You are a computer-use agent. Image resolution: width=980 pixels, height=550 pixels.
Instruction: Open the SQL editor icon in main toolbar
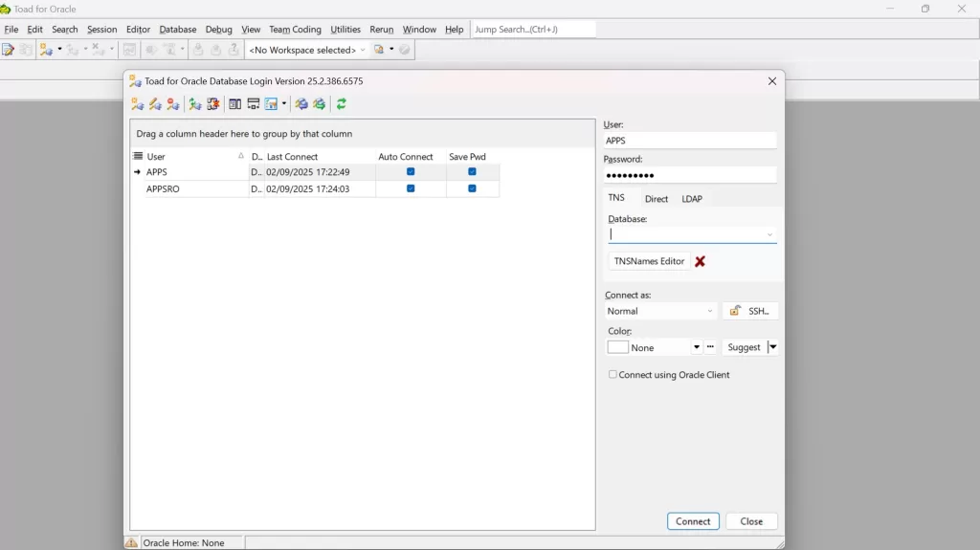(x=8, y=50)
